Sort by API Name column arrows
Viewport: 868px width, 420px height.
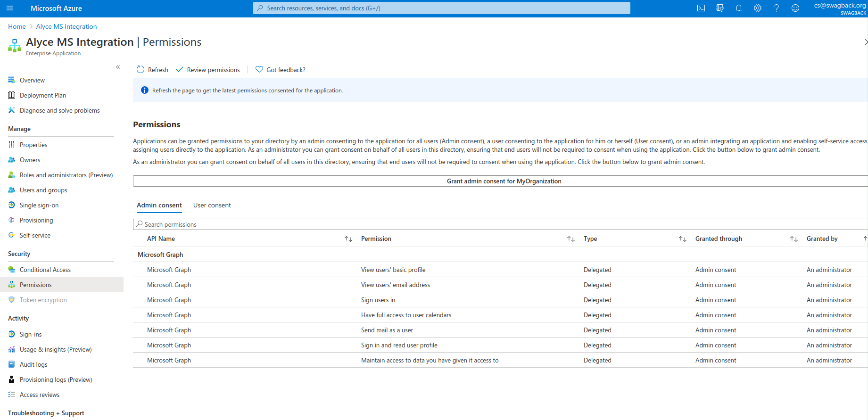(348, 239)
